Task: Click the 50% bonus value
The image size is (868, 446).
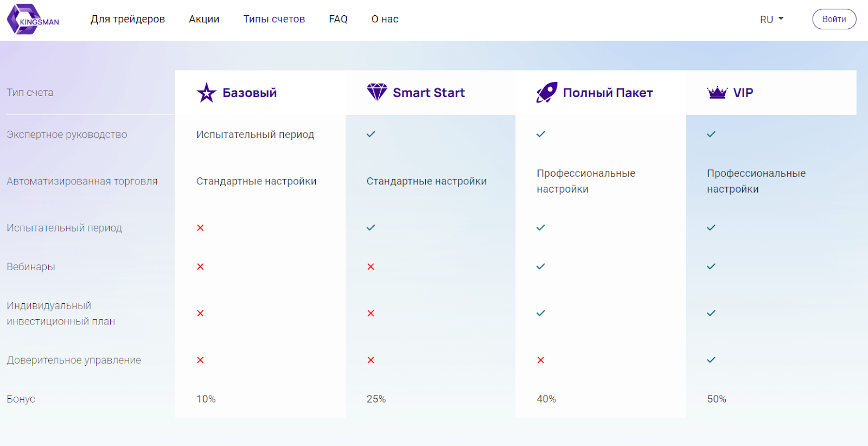Action: coord(717,399)
